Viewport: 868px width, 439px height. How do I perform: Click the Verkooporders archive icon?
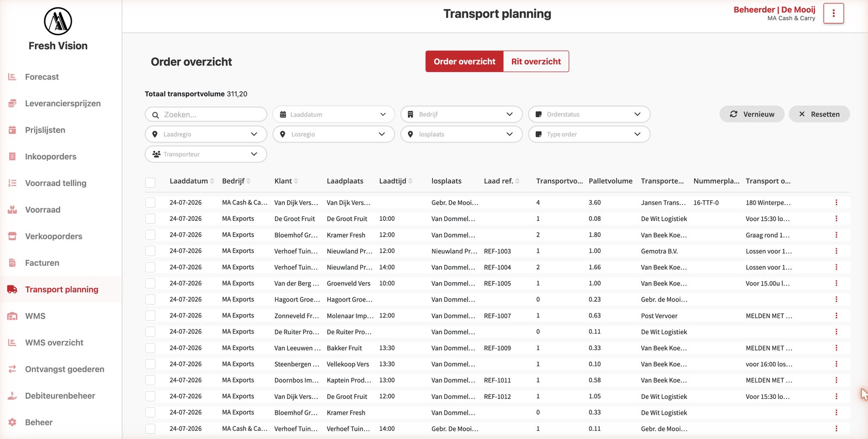pyautogui.click(x=12, y=237)
